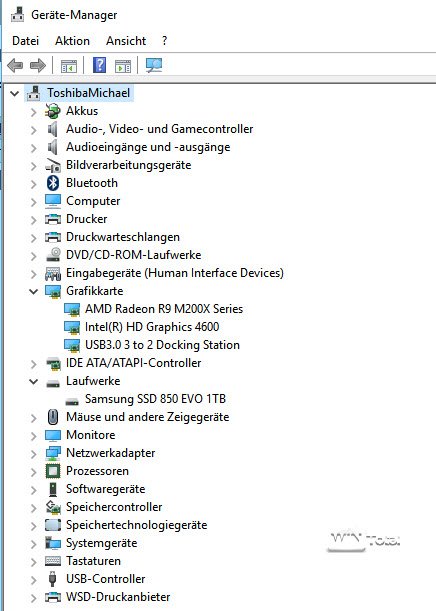Click the Computer monitor icon
Image resolution: width=436 pixels, height=611 pixels.
pos(53,201)
